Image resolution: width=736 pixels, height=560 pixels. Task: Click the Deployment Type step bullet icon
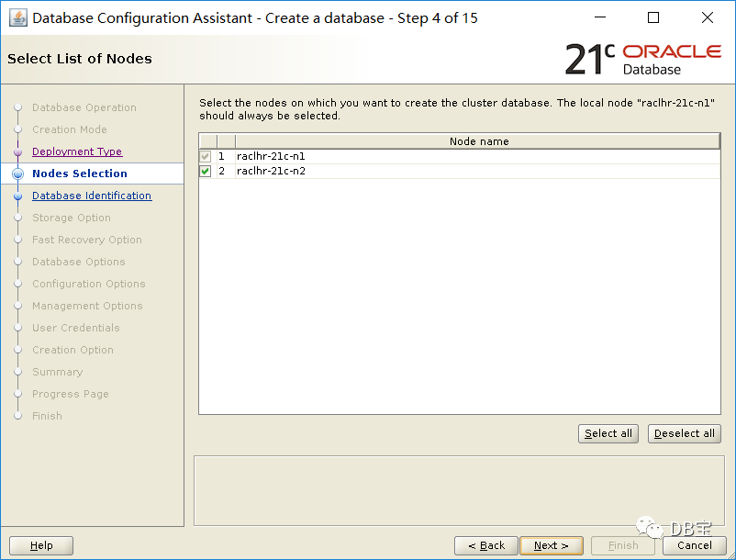point(17,152)
